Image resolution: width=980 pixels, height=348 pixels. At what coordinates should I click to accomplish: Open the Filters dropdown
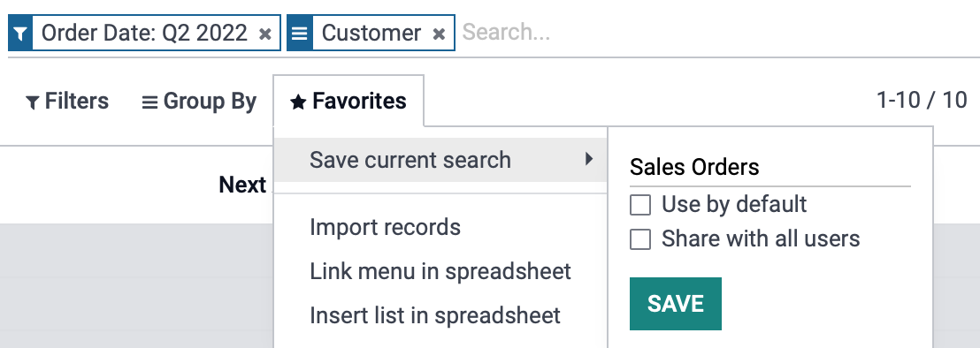67,101
